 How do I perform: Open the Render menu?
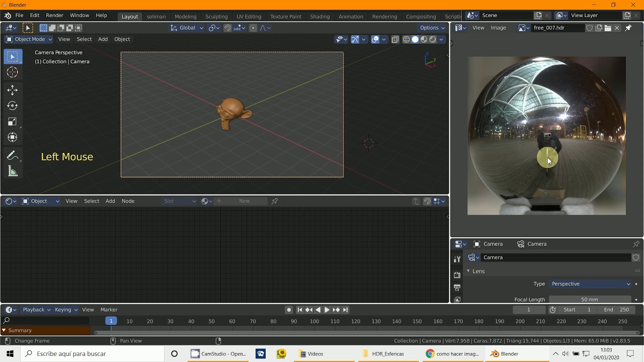click(54, 16)
